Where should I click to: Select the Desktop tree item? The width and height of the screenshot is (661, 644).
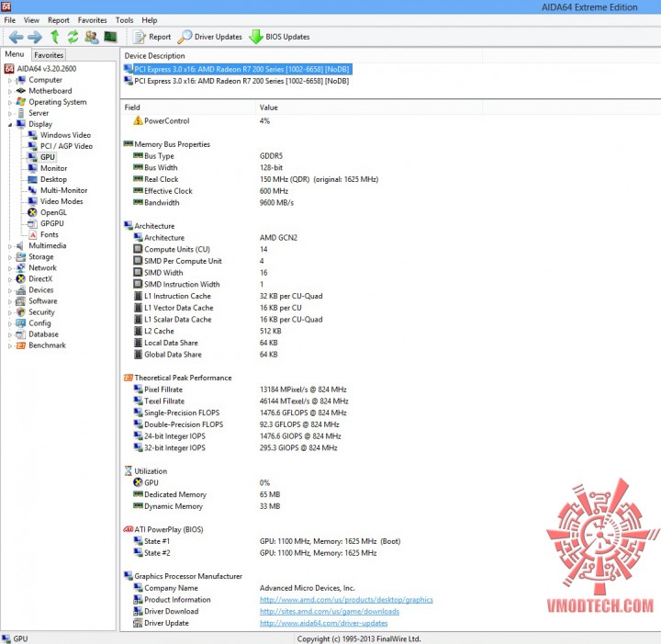(x=47, y=179)
